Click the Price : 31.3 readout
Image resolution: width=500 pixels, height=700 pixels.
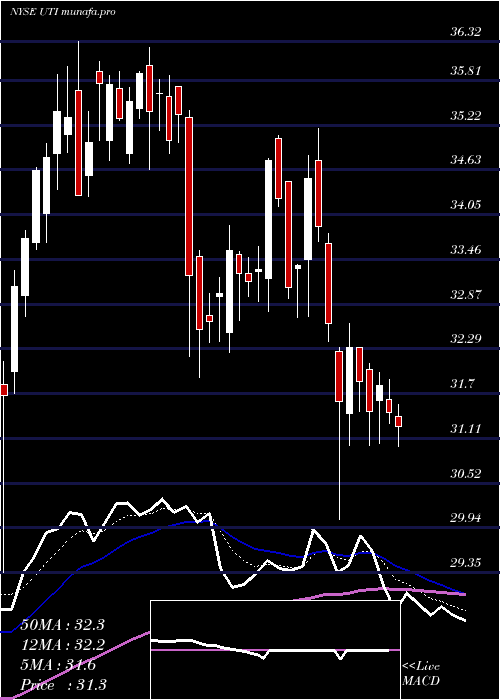coord(62,685)
